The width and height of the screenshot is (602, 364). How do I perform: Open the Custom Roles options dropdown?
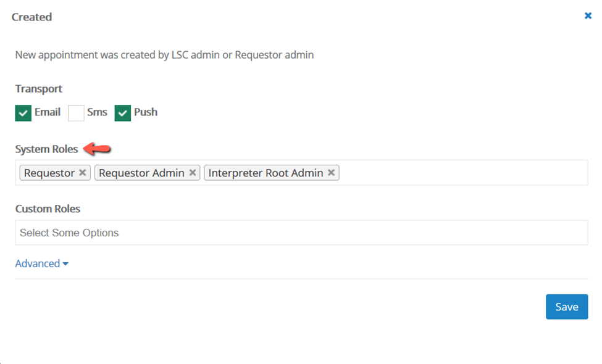pyautogui.click(x=301, y=233)
